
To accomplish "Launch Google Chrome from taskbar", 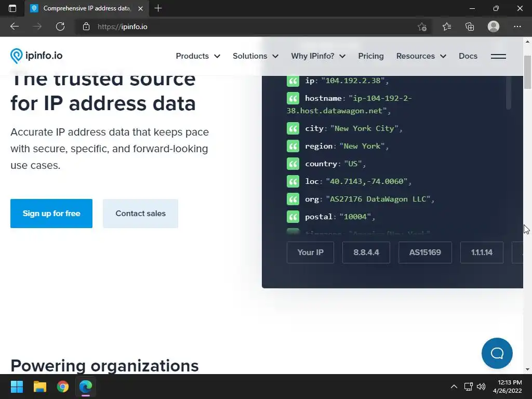I will click(63, 387).
